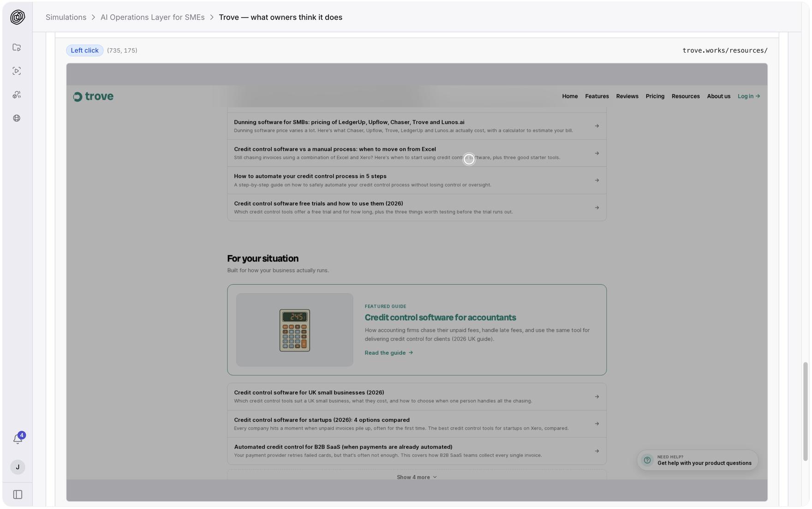Click the page's vertical scrollbar thumb on the right

tap(805, 412)
